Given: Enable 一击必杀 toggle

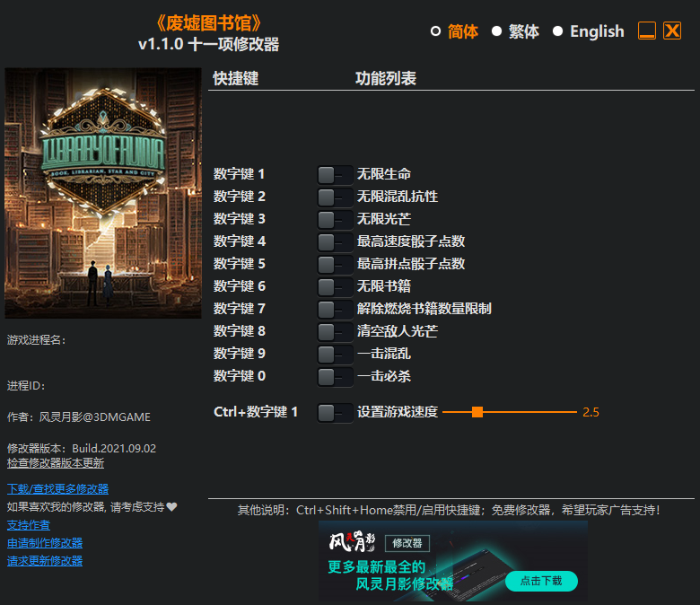Looking at the screenshot, I should point(335,376).
